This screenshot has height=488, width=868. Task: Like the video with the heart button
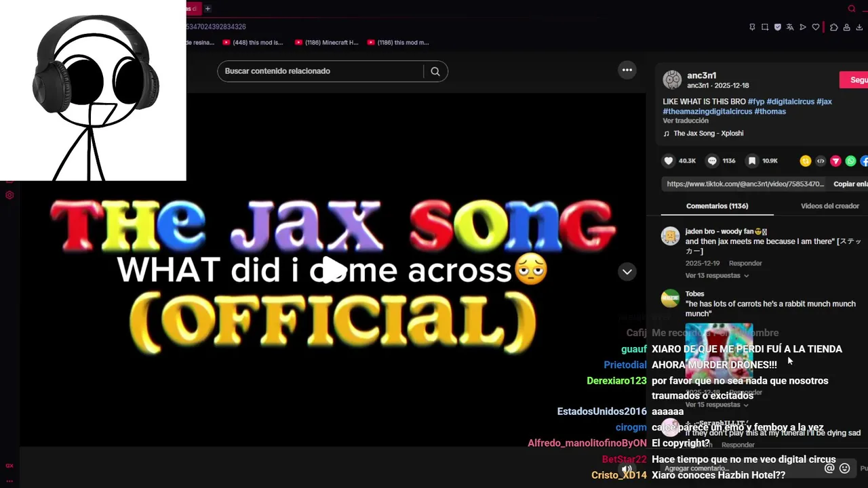[x=669, y=161]
